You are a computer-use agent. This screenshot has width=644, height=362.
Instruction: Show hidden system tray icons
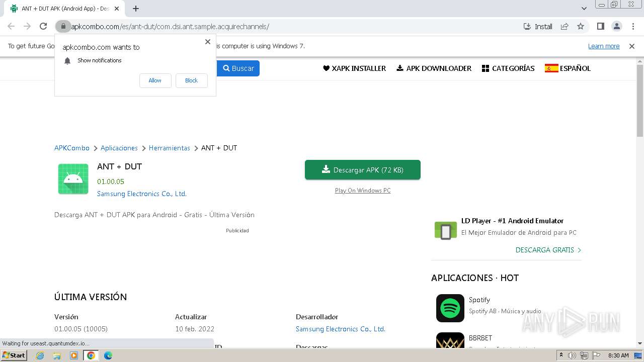pos(561,355)
